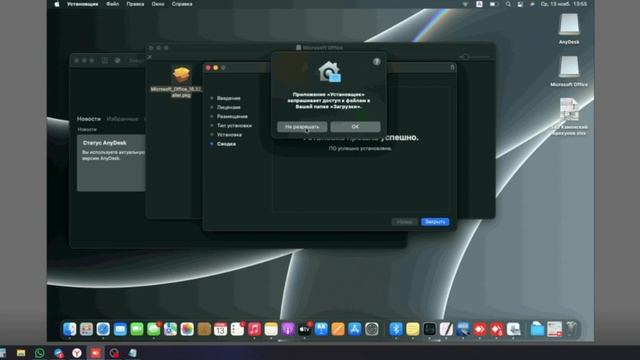Click the "Статус AnyDesk" news card
Viewport: 640px width, 360px height.
tap(111, 163)
